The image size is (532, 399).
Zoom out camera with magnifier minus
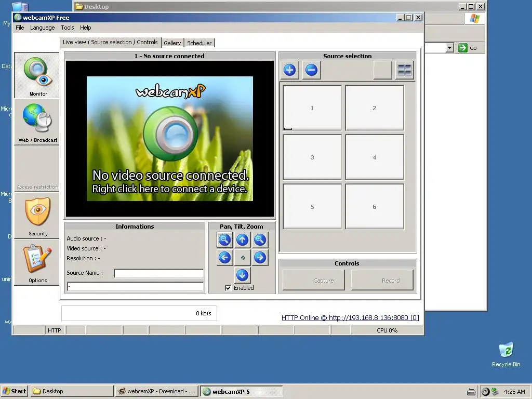tap(224, 240)
